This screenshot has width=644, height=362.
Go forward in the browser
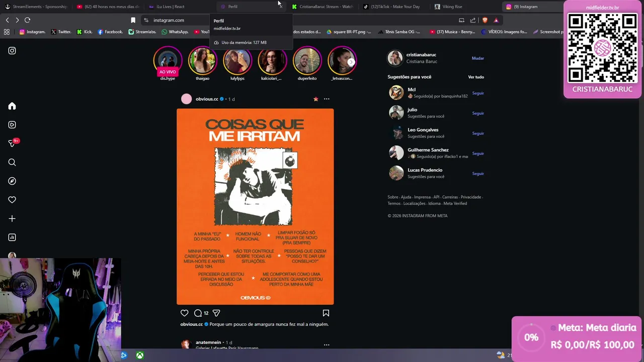(x=17, y=20)
